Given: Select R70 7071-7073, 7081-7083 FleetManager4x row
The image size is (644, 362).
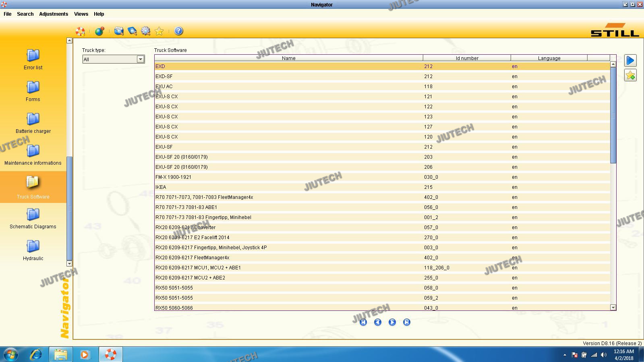Looking at the screenshot, I should point(382,197).
